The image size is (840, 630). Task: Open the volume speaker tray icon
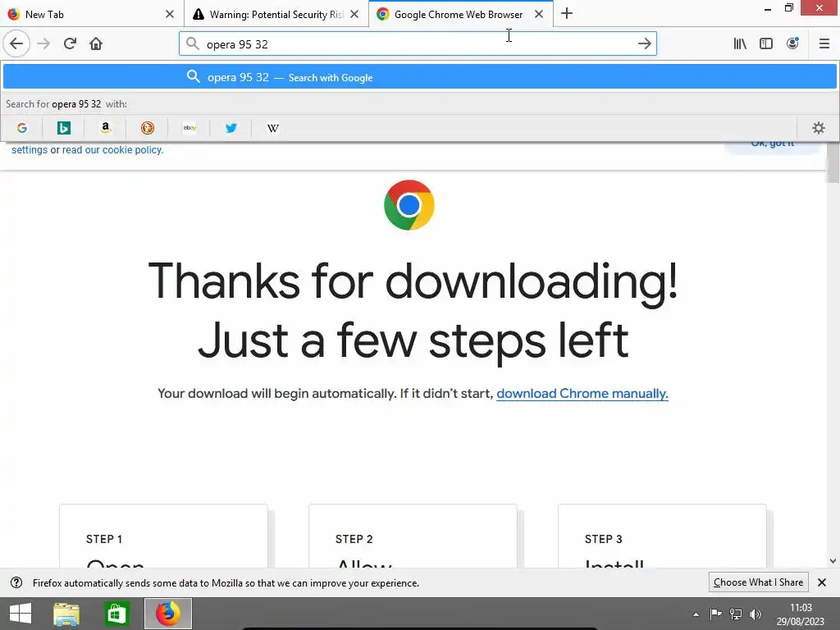[x=756, y=614]
